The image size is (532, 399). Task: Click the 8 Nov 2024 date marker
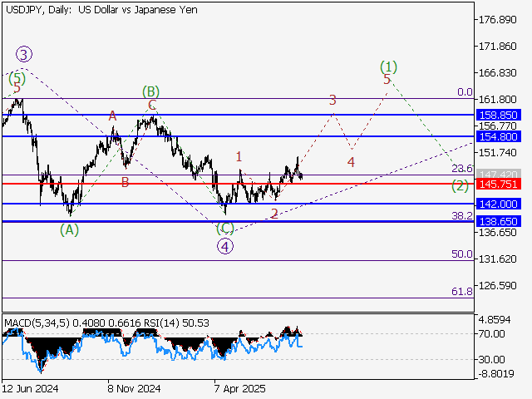134,388
